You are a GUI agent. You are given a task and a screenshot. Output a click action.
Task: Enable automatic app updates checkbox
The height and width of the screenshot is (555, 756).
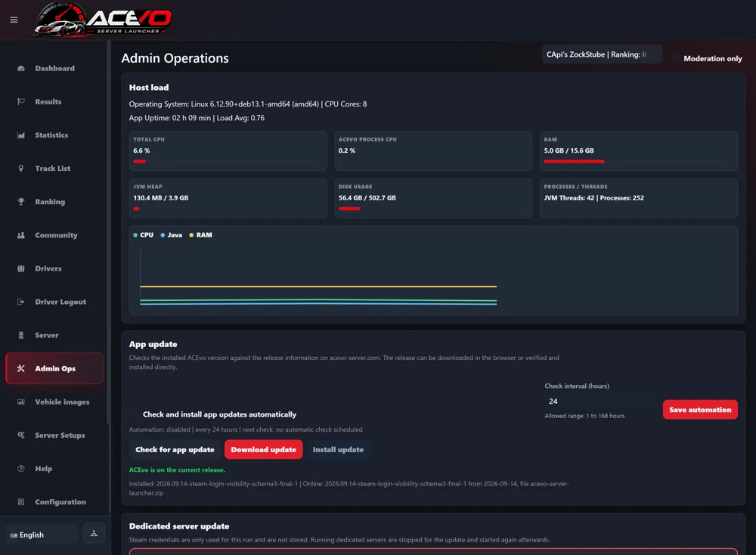135,414
